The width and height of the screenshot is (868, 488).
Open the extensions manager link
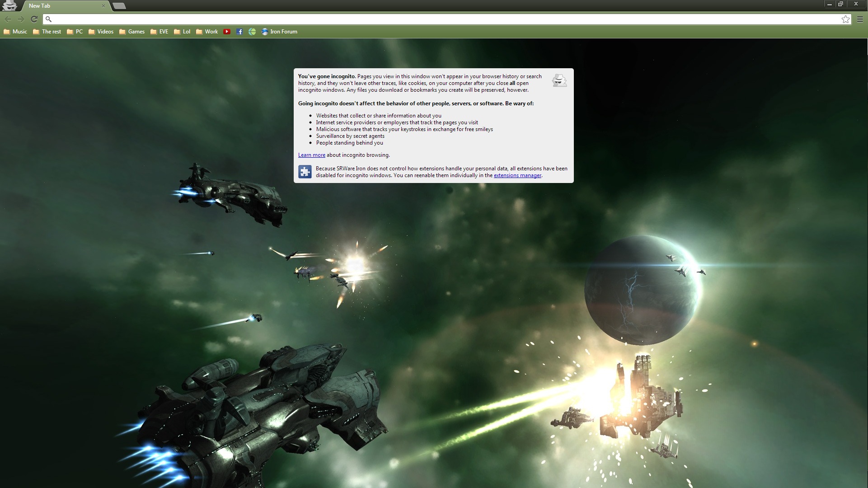[x=517, y=175]
